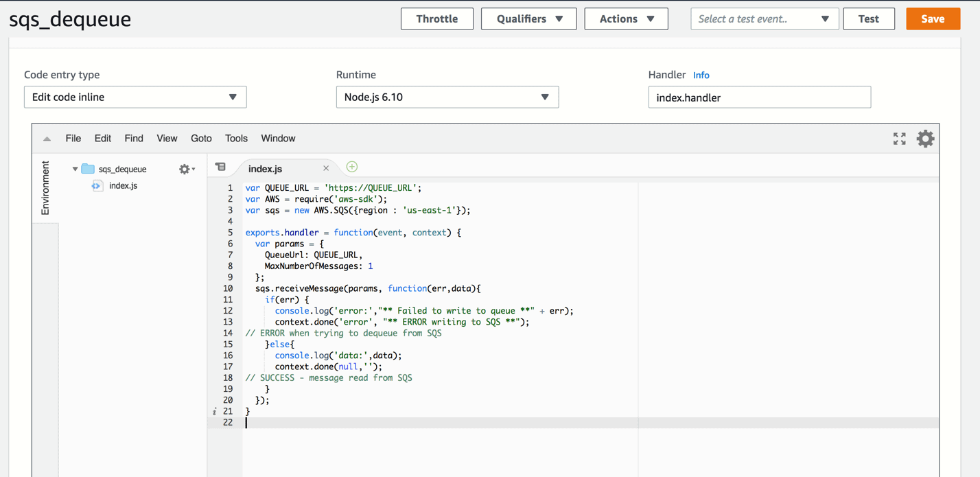
Task: Open the editor settings gear icon
Action: 925,139
